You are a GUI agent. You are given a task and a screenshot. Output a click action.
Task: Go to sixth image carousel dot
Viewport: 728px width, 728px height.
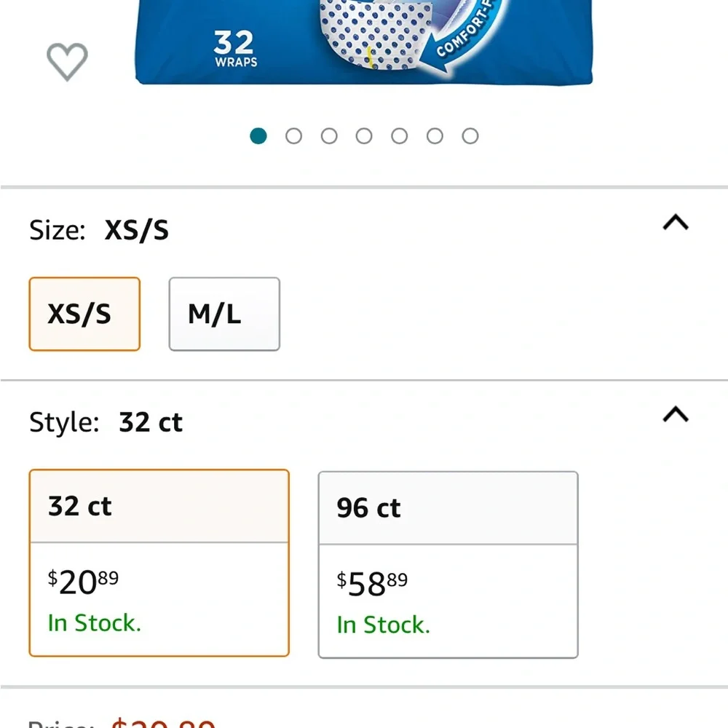coord(435,136)
